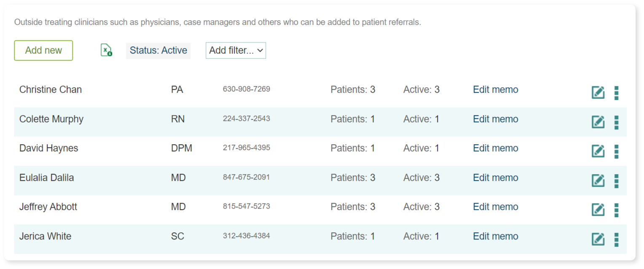
Task: Click edit icon for David Haynes
Action: [x=598, y=151]
